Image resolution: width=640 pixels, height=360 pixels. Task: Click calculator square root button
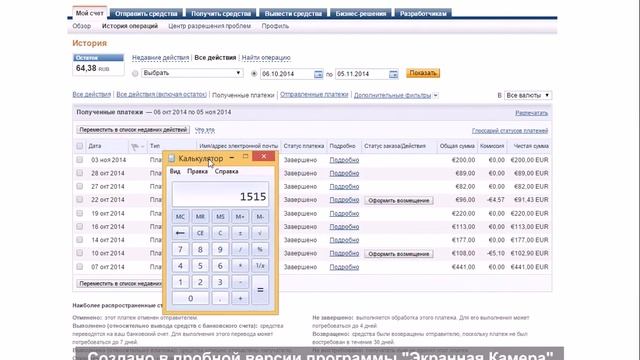click(x=260, y=233)
